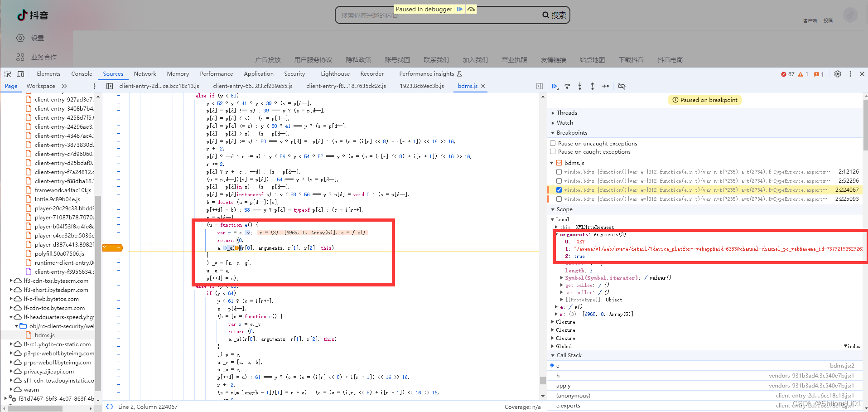Viewport: 868px width, 412px height.
Task: Expand the Threads section
Action: tap(566, 113)
